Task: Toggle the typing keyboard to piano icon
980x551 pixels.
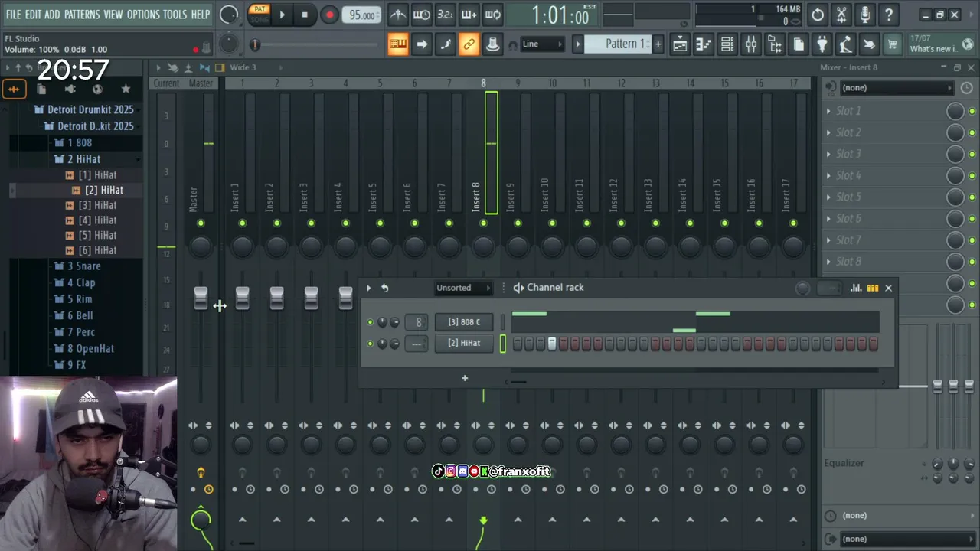Action: click(398, 44)
